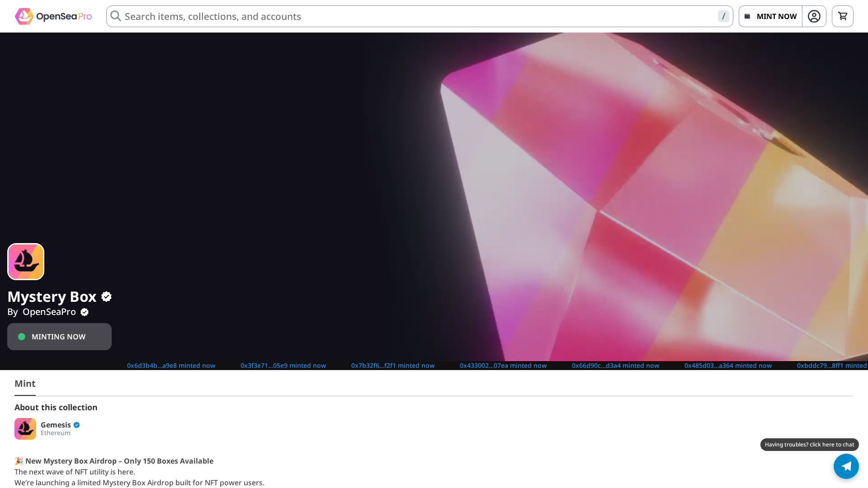Click Having troubles chat tooltip
This screenshot has width=868, height=488.
pos(809,445)
